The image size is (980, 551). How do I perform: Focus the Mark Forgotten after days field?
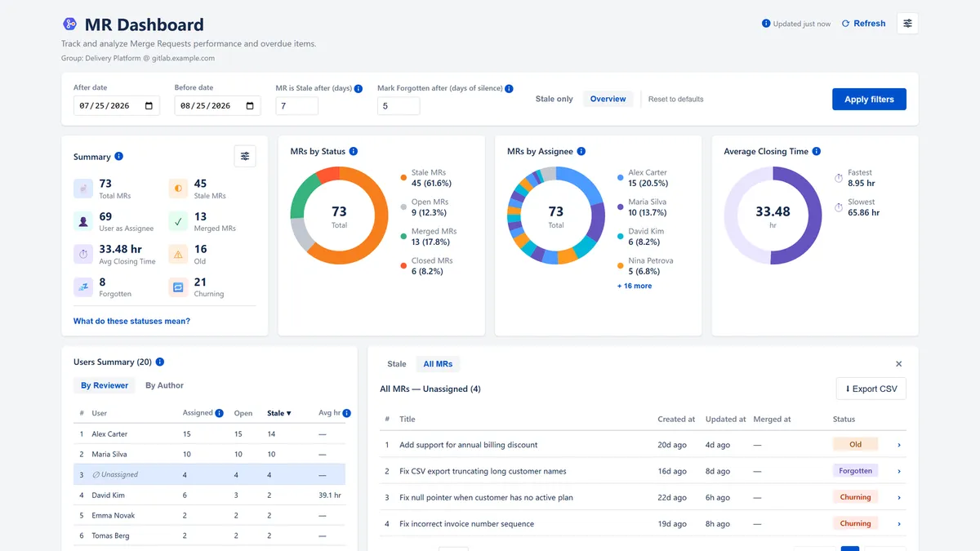399,105
